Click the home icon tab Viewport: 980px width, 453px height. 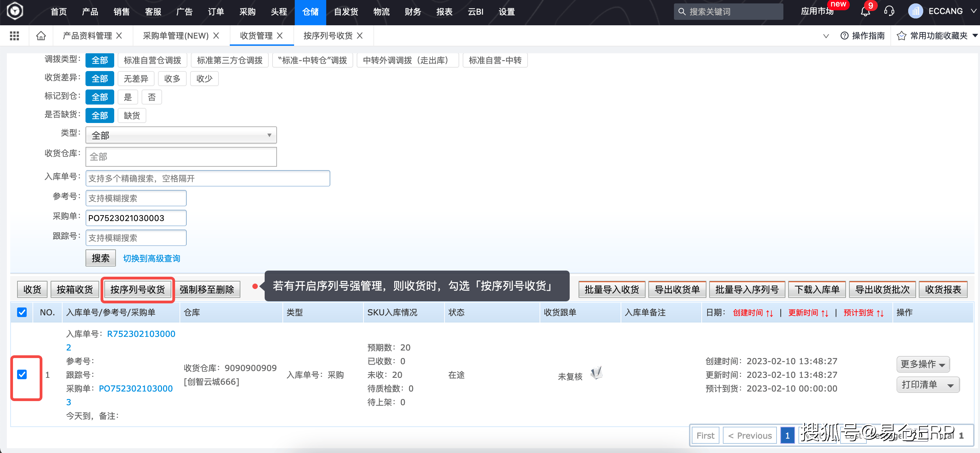[x=41, y=36]
